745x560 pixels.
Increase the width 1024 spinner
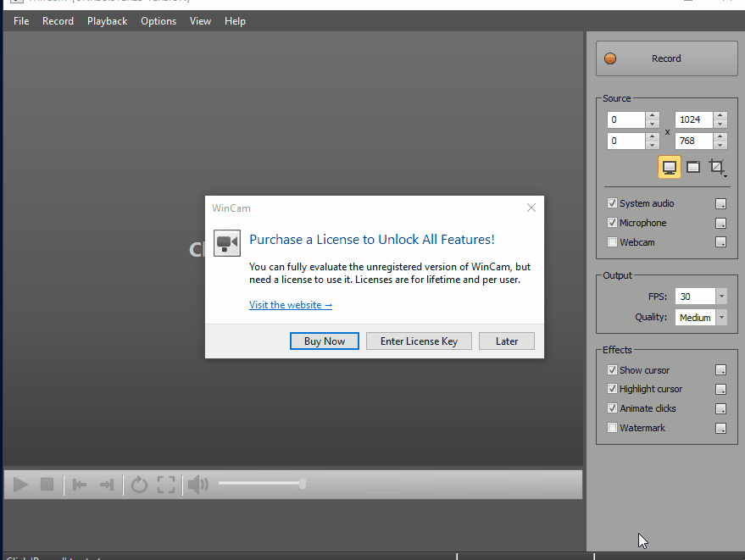click(720, 115)
